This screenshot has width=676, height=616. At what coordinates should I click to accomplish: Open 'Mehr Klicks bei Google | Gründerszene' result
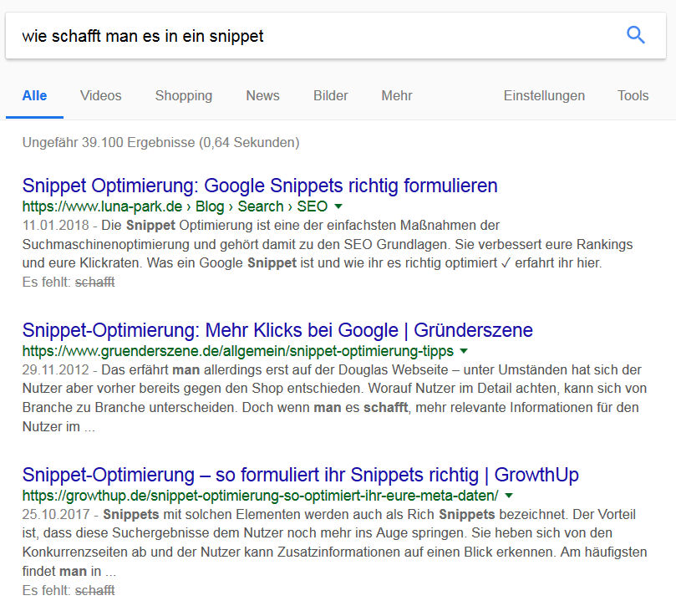pyautogui.click(x=277, y=330)
